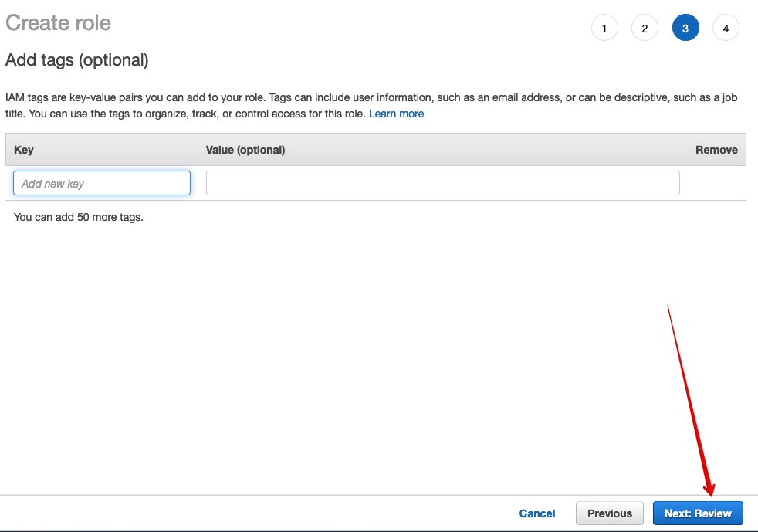Go back with the Previous button
The width and height of the screenshot is (758, 532).
click(x=610, y=513)
